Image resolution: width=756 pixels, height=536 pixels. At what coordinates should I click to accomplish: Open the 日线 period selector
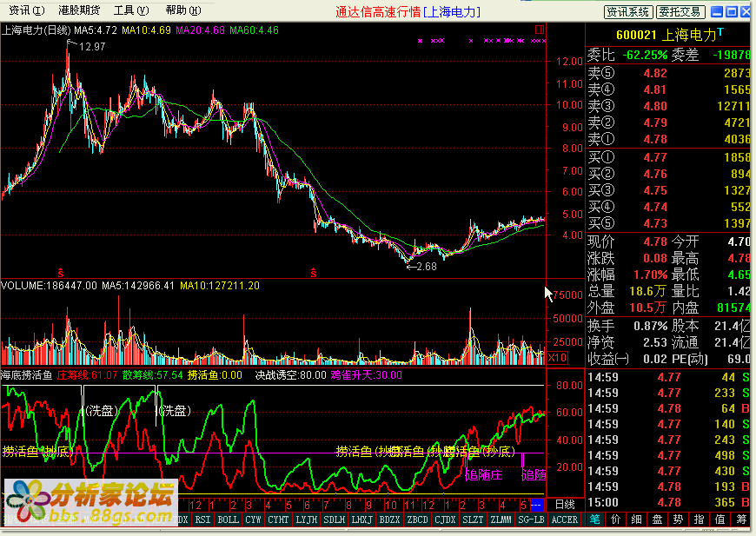pos(565,504)
